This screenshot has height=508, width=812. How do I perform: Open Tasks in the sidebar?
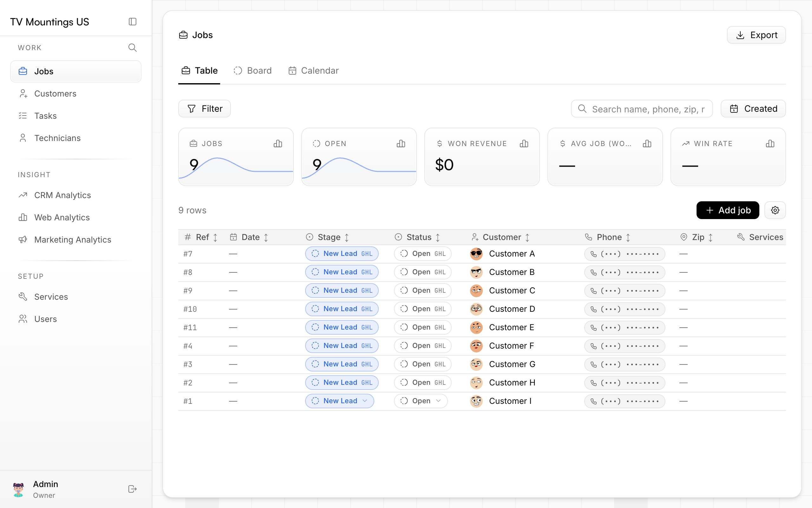click(76, 116)
